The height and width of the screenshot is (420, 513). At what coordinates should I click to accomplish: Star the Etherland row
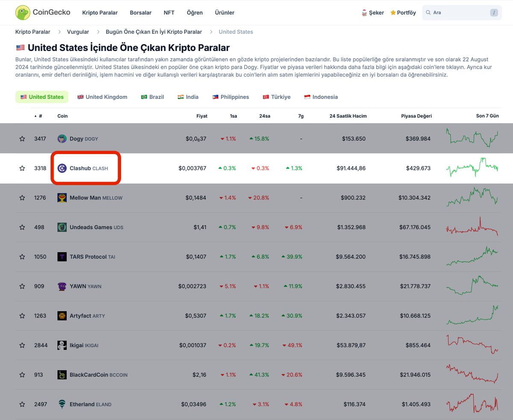[x=22, y=404]
